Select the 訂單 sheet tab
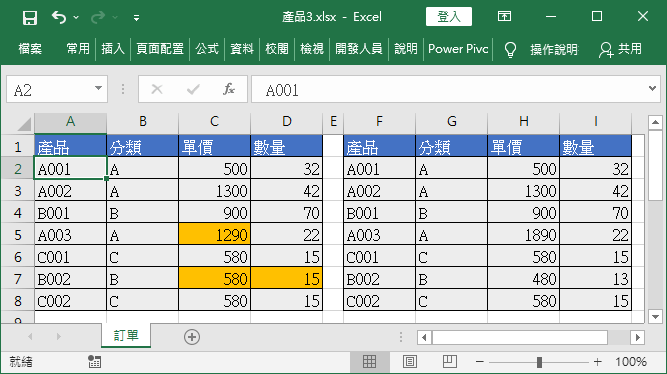Viewport: 667px width, 374px height. click(x=126, y=335)
